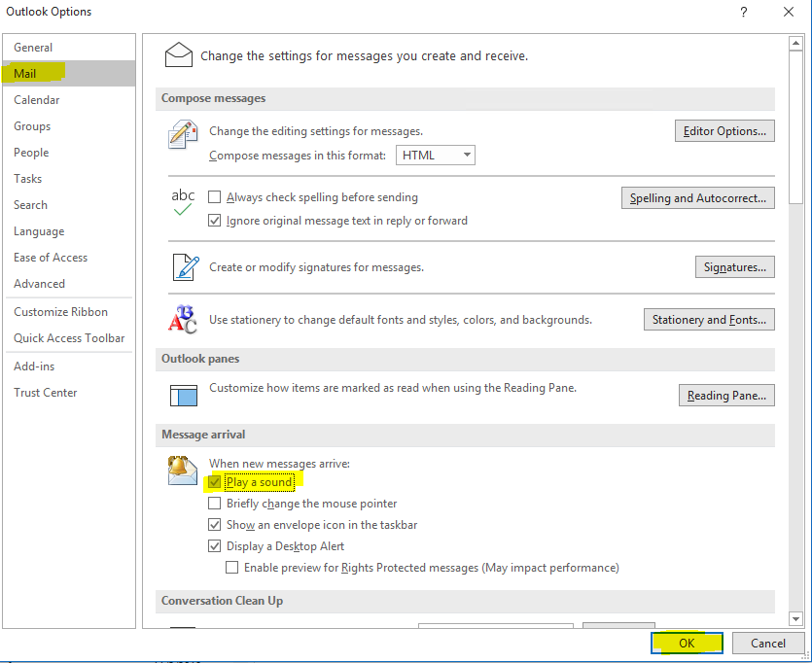Disable Display a Desktop Alert
The image size is (812, 663).
click(214, 546)
